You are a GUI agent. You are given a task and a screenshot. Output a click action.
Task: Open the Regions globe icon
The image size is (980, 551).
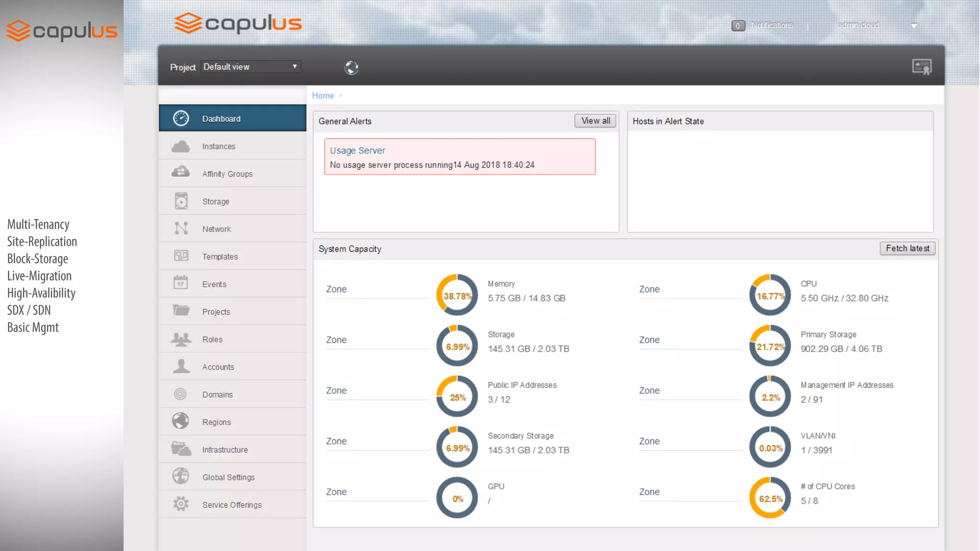[x=181, y=421]
